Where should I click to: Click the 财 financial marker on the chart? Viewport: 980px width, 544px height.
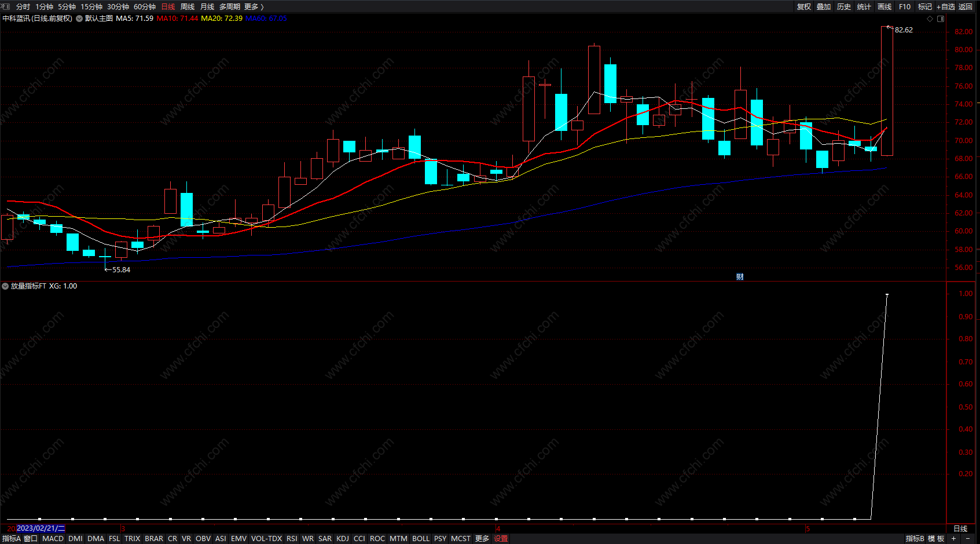click(740, 277)
